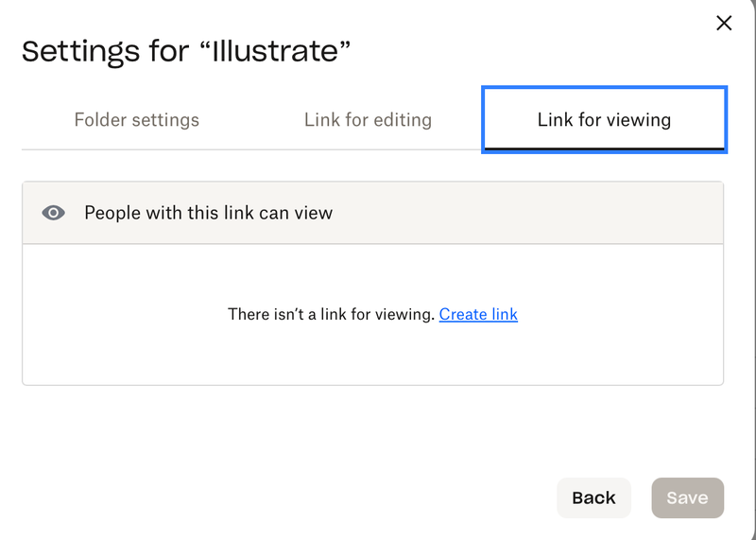Generate a viewing link via Create link
This screenshot has height=540, width=756.
pos(478,314)
